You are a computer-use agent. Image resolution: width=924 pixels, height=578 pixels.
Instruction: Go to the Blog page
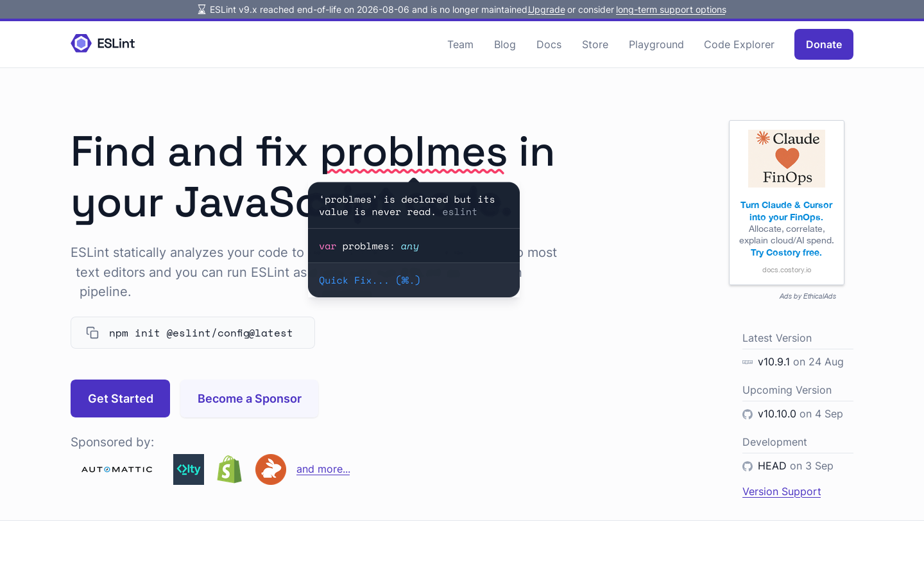(505, 44)
